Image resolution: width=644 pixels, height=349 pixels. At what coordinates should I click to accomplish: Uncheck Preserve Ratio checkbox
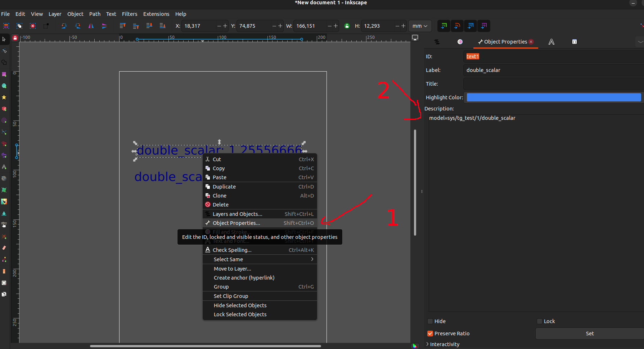[430, 334]
